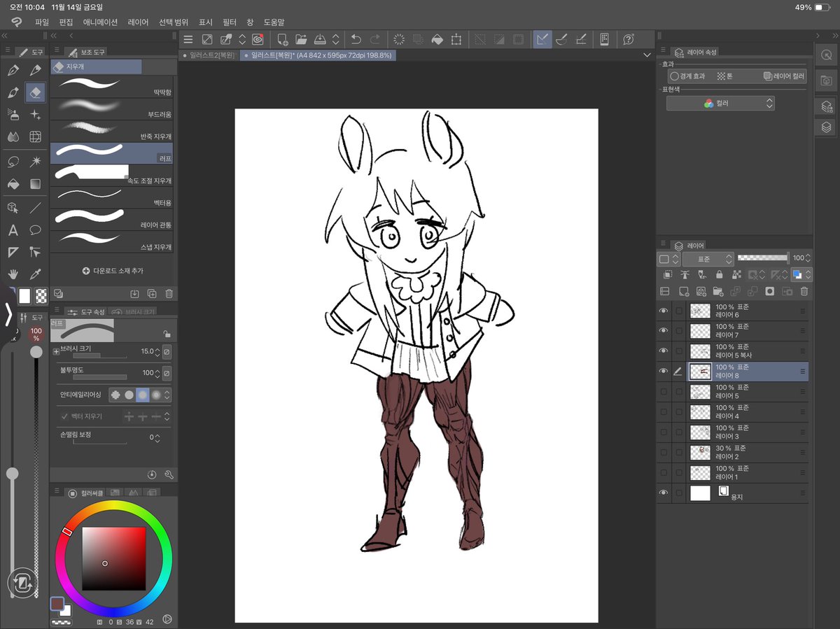Delete sub tool with trash icon
The image size is (840, 629).
(169, 295)
